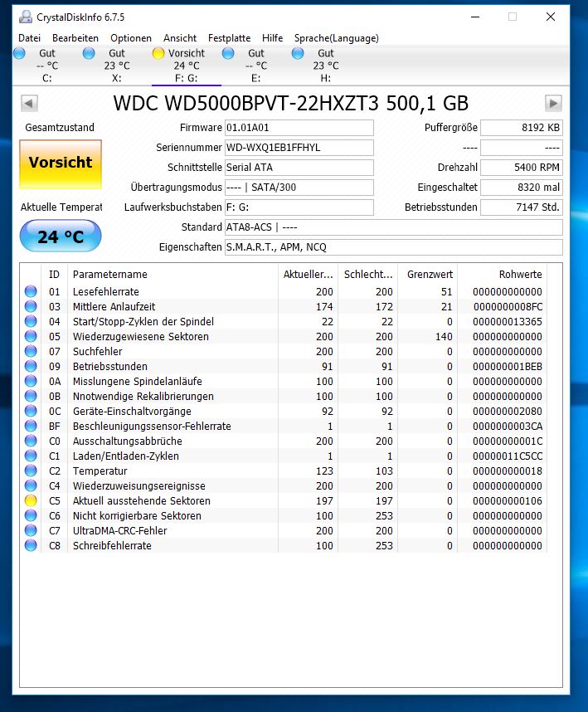Click the Betriebsstunden value 7147 Std.
This screenshot has width=588, height=712.
click(522, 207)
